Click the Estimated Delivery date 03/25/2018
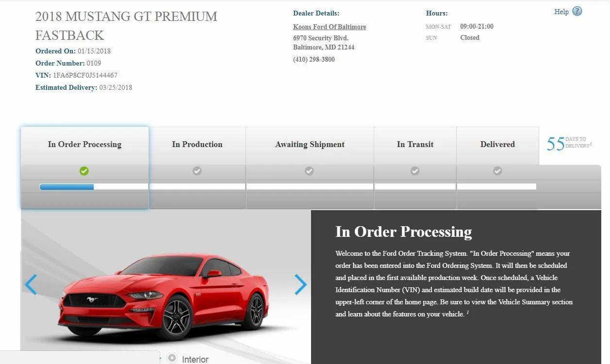610x364 pixels. (115, 87)
